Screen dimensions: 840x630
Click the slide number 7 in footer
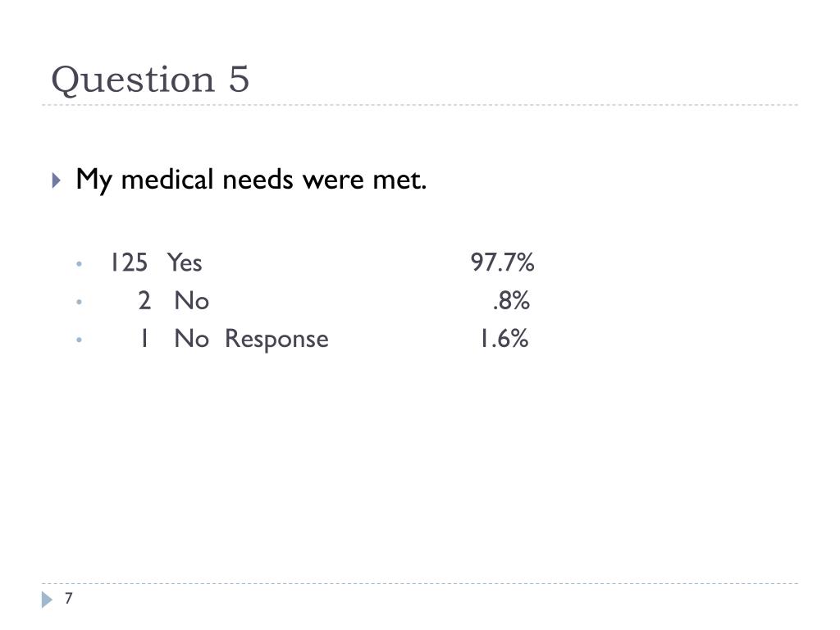pos(69,598)
